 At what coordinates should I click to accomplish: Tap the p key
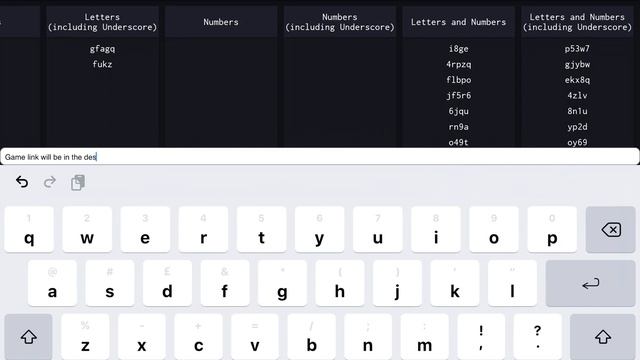pos(552,230)
